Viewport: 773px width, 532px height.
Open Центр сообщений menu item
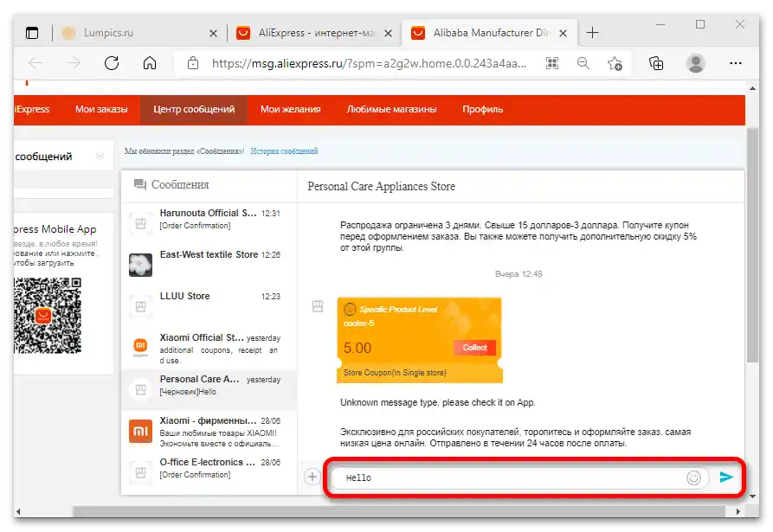click(194, 109)
